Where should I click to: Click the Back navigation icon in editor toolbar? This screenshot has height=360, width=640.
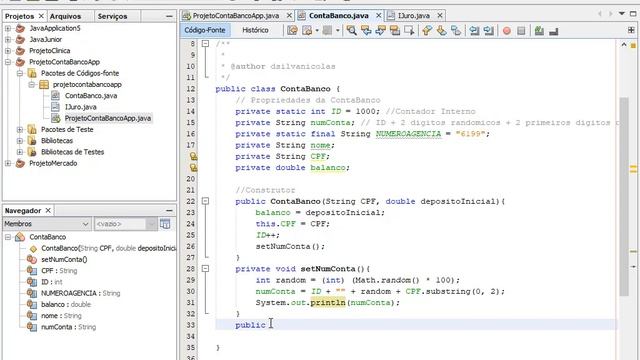(x=306, y=31)
